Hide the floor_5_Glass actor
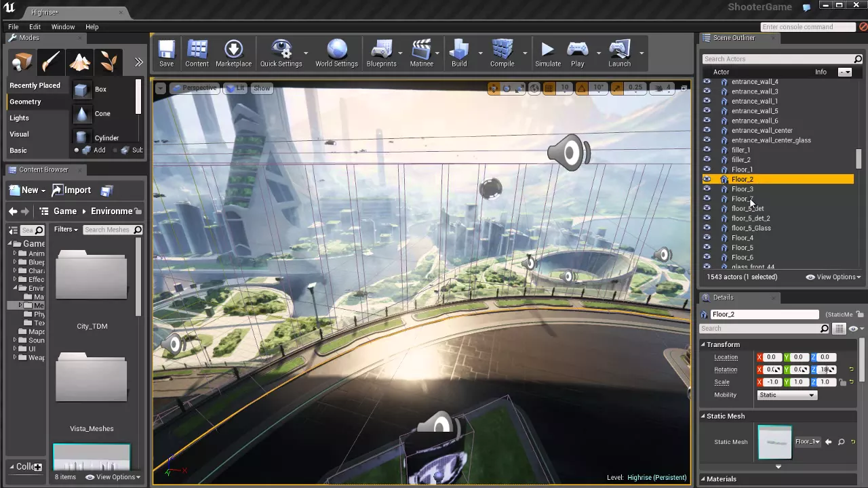 707,228
